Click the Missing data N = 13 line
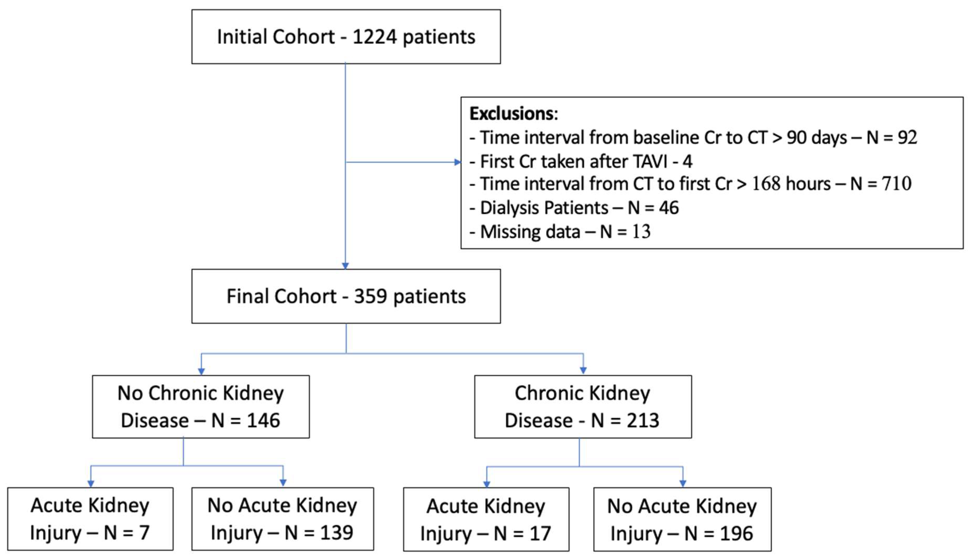This screenshot has width=971, height=560. pos(560,232)
